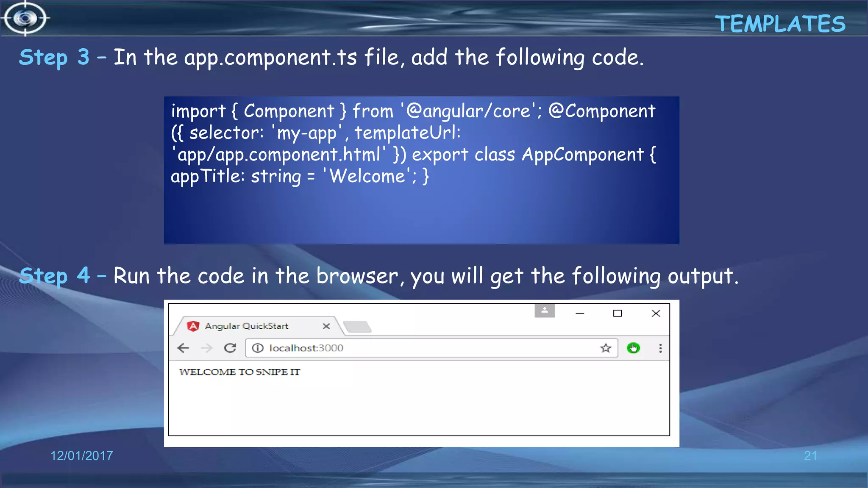Viewport: 868px width, 488px height.
Task: Minimize the browser window
Action: pyautogui.click(x=580, y=313)
